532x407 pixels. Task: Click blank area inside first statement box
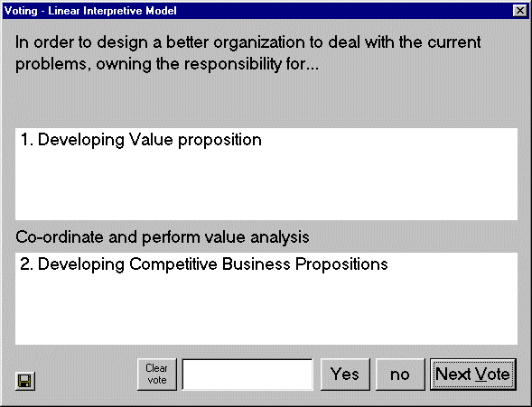click(x=266, y=190)
